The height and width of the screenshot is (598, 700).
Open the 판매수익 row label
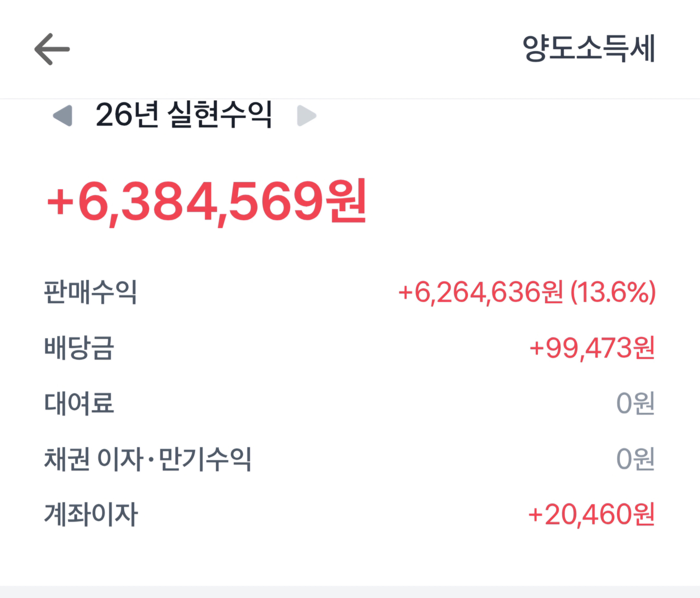click(x=90, y=292)
